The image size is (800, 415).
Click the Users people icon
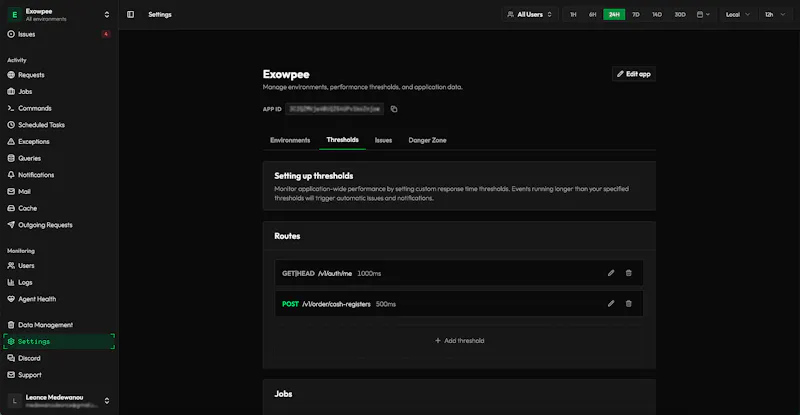pos(11,265)
